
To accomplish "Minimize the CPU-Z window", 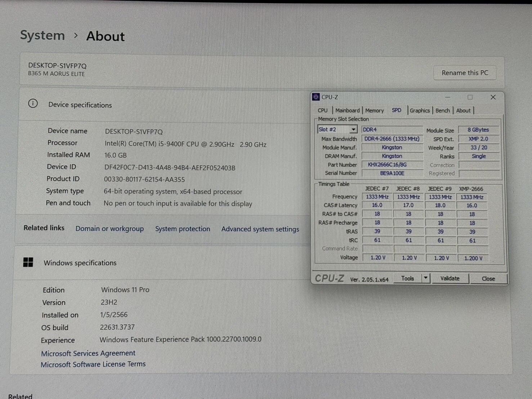I will (x=447, y=97).
